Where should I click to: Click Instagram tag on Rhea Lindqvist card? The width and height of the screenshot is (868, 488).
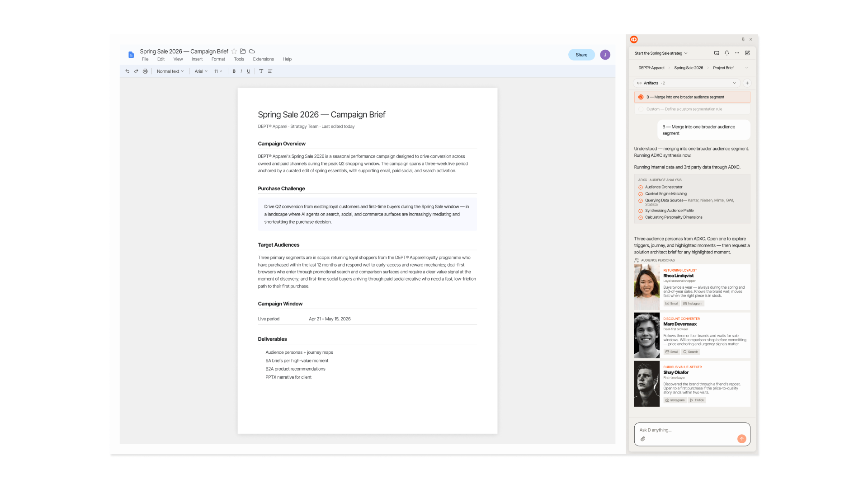(x=693, y=304)
